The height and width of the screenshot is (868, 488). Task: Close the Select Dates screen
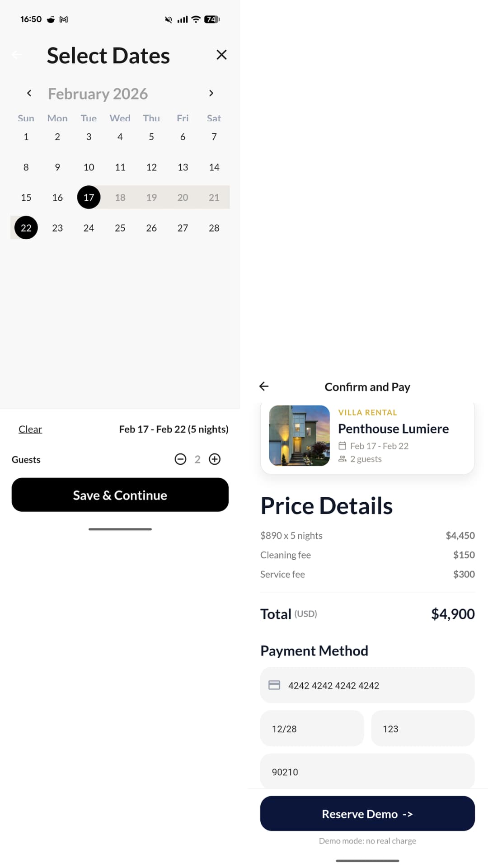click(x=221, y=55)
